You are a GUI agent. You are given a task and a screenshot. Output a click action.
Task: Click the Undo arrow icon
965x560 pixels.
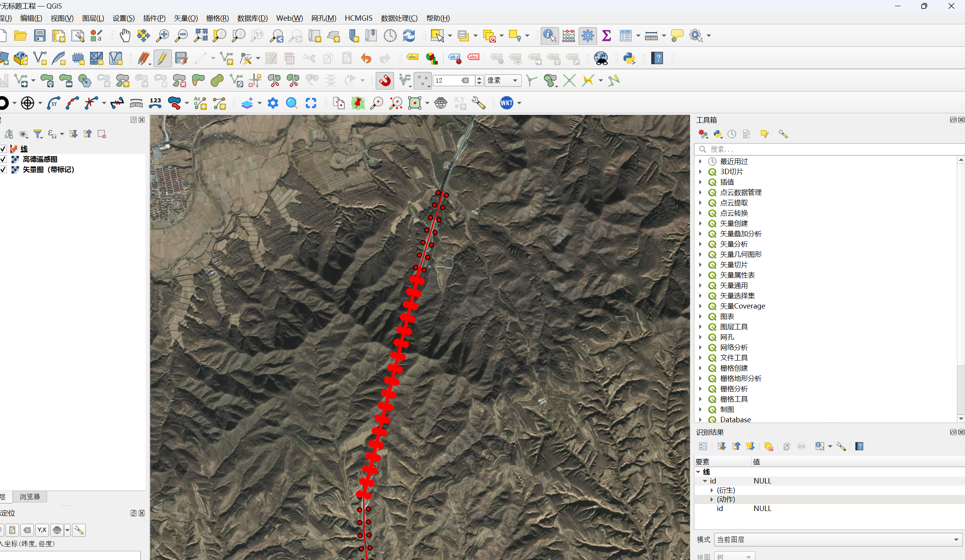click(366, 58)
